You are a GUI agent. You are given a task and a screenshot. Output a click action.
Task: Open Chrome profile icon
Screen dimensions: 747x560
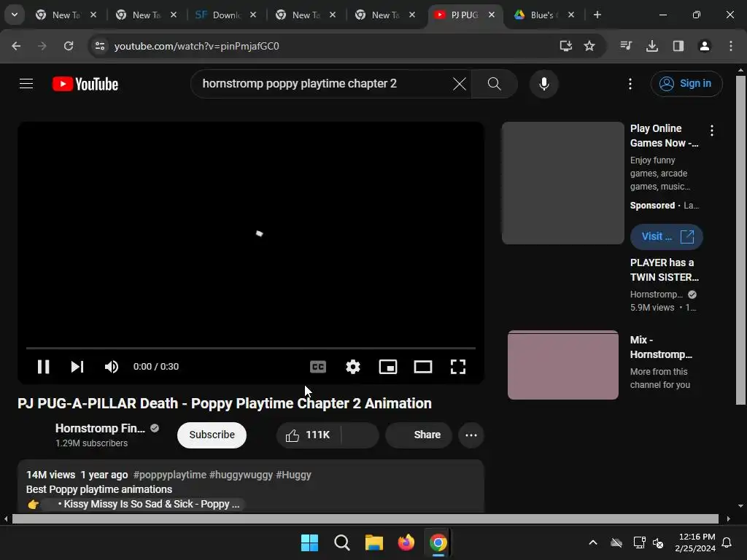coord(704,46)
